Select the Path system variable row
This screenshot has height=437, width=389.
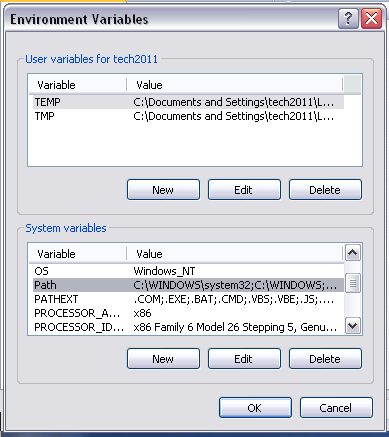tap(188, 285)
